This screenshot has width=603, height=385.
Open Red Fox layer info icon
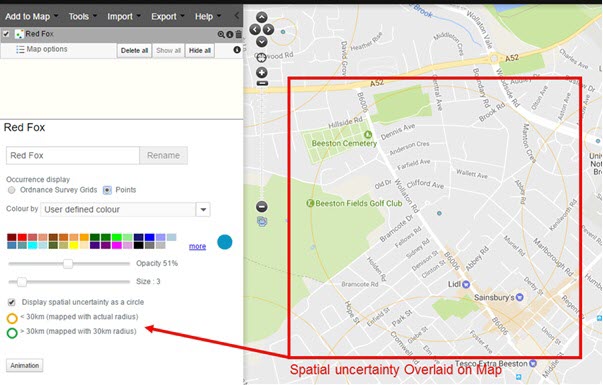coord(230,34)
